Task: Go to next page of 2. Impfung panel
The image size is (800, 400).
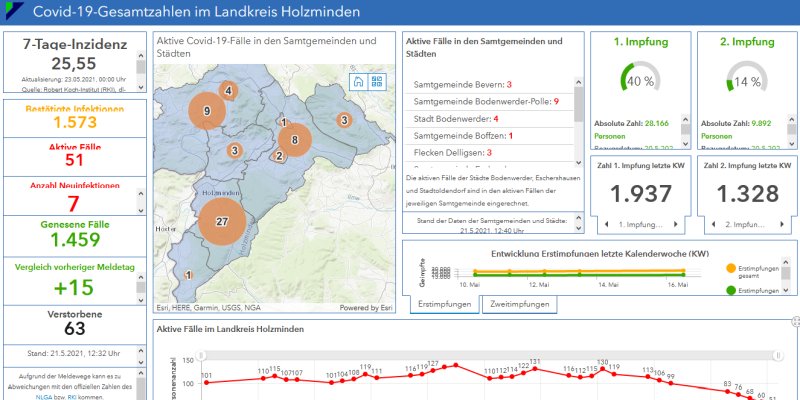Action: click(x=782, y=224)
